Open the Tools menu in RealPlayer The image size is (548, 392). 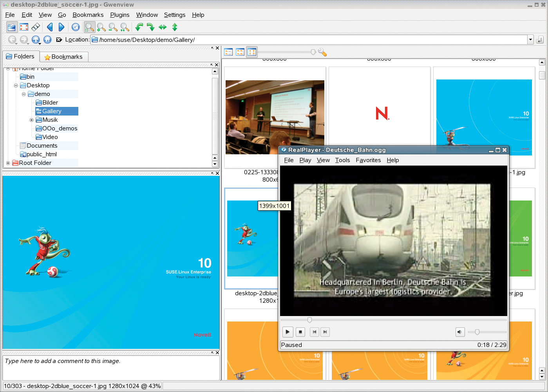click(x=342, y=160)
